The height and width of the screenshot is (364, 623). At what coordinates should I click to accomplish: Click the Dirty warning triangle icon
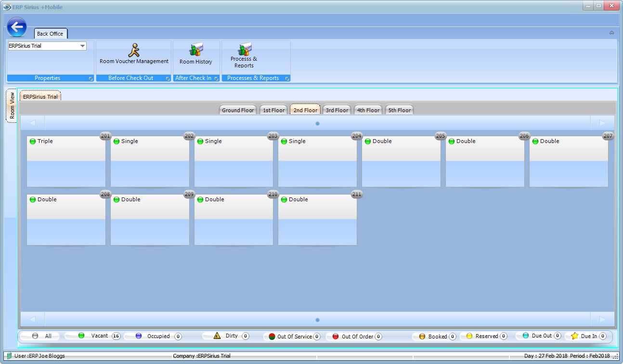coord(217,336)
